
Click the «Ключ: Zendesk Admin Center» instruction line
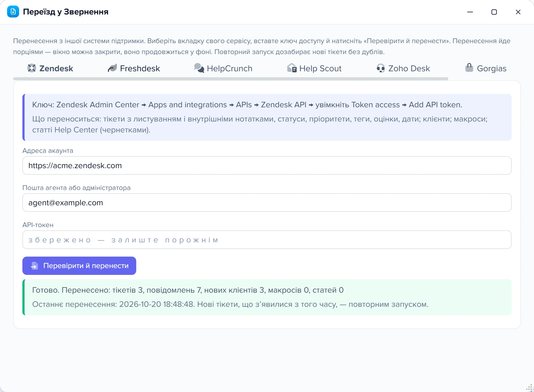pyautogui.click(x=247, y=105)
